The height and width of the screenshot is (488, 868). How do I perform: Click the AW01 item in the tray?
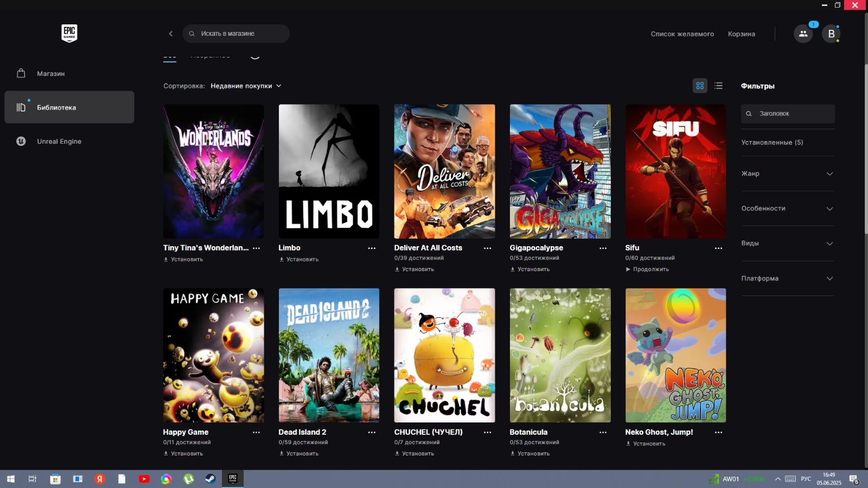point(736,479)
